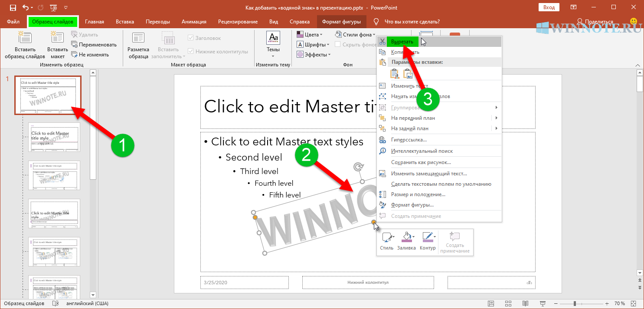Switch to the Формат фигуры tab
644x309 pixels.
(x=342, y=22)
